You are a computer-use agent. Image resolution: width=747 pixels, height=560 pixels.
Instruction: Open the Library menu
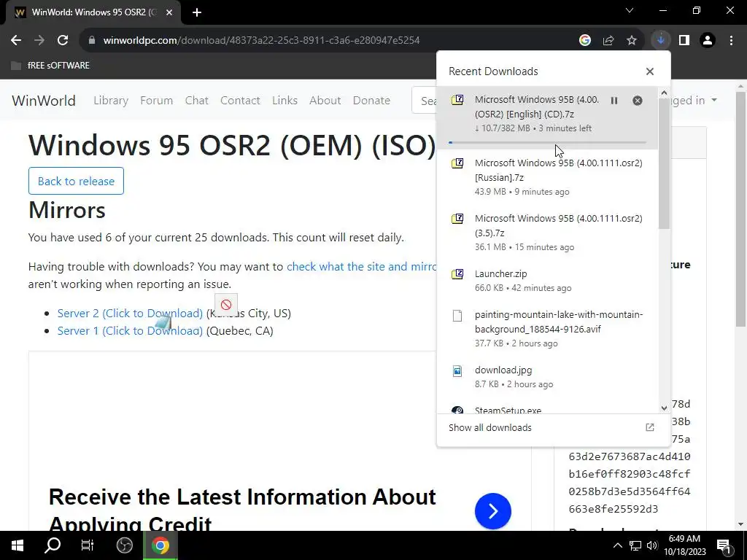111,101
